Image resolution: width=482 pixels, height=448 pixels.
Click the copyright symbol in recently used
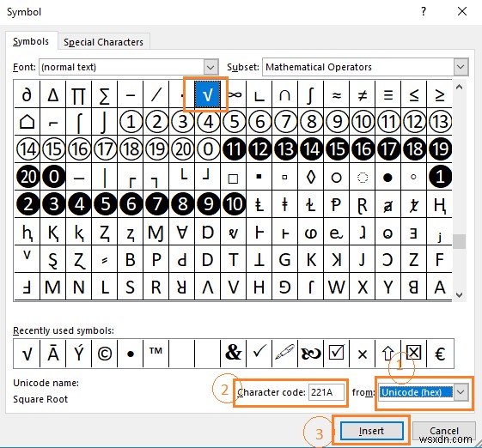click(104, 354)
